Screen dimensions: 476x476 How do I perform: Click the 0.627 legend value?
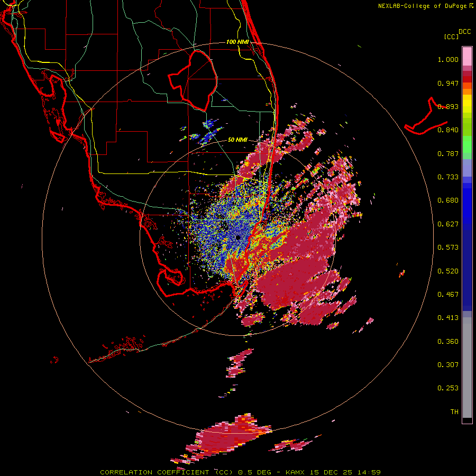pos(448,224)
